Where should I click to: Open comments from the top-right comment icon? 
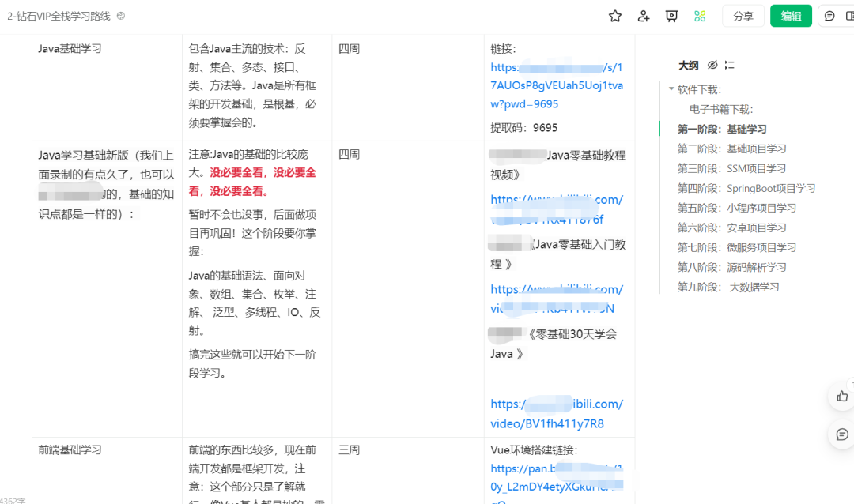point(827,16)
